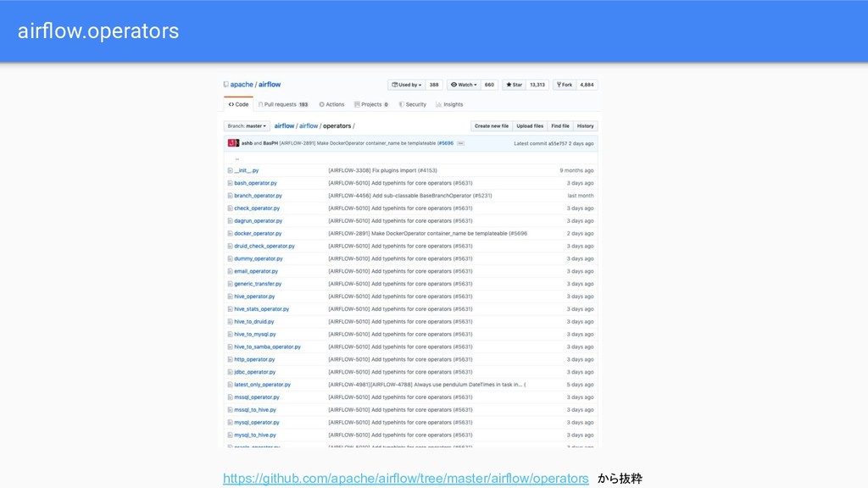This screenshot has width=868, height=488.
Task: Open the commit History button
Action: (x=585, y=126)
